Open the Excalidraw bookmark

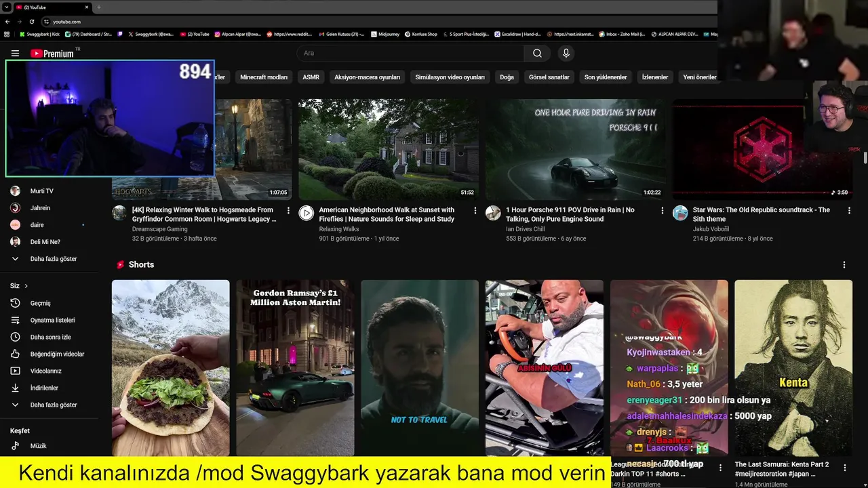pyautogui.click(x=517, y=34)
